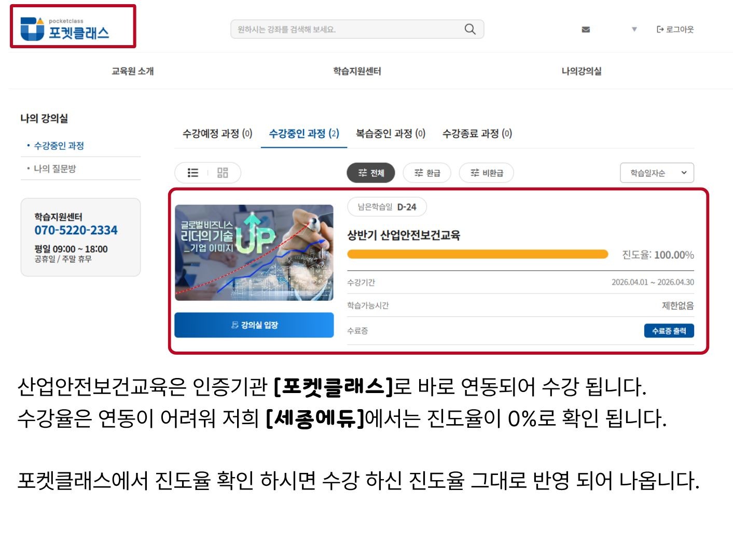The image size is (733, 560).
Task: Select the grid view icon
Action: click(222, 173)
